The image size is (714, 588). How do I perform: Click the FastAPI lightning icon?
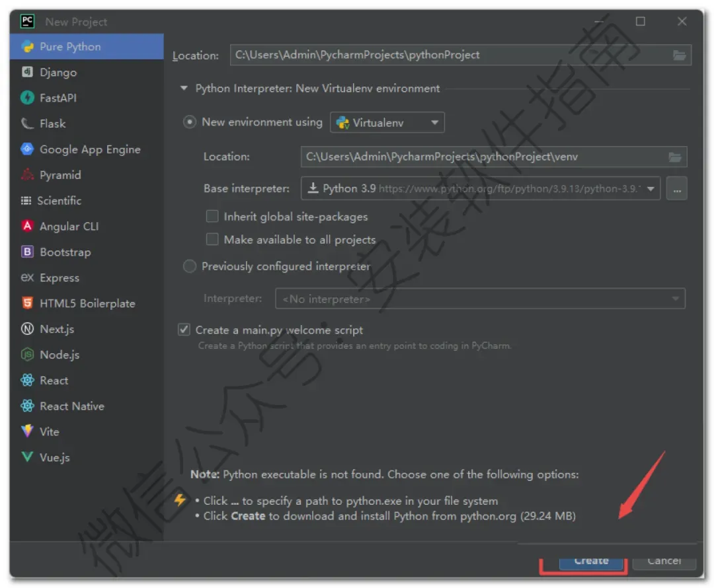pyautogui.click(x=28, y=97)
